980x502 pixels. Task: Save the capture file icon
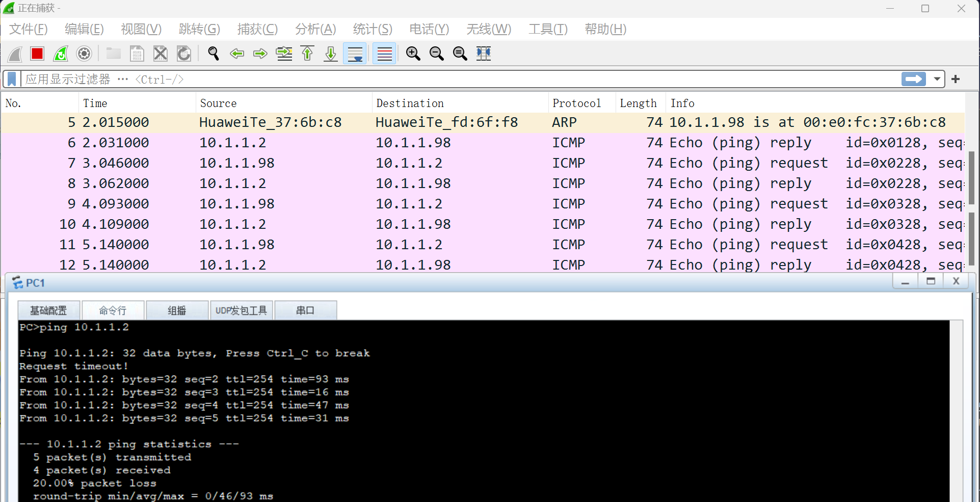click(x=137, y=54)
